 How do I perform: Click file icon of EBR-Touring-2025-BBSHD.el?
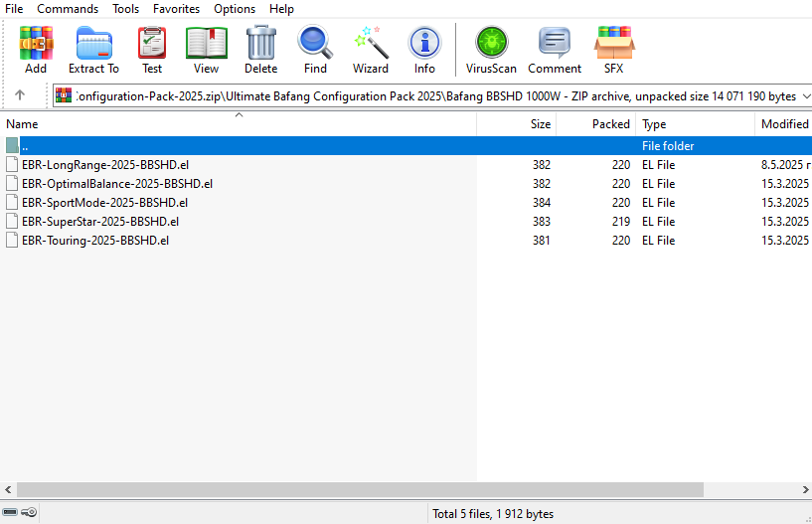click(x=12, y=241)
